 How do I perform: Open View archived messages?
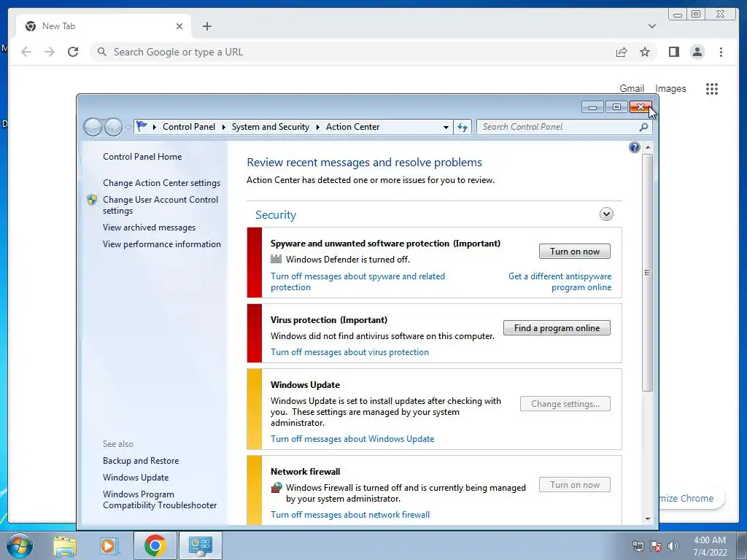[149, 227]
